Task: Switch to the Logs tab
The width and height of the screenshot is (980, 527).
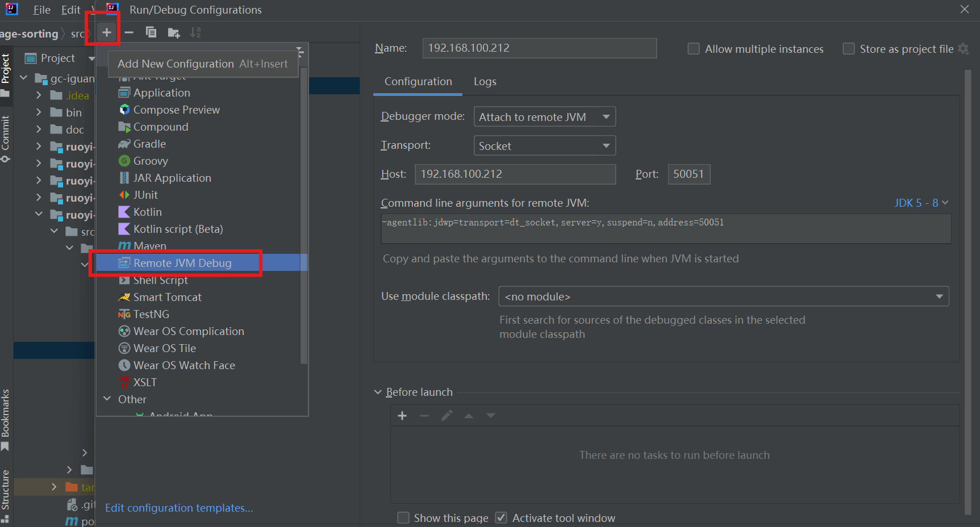Action: pos(485,82)
